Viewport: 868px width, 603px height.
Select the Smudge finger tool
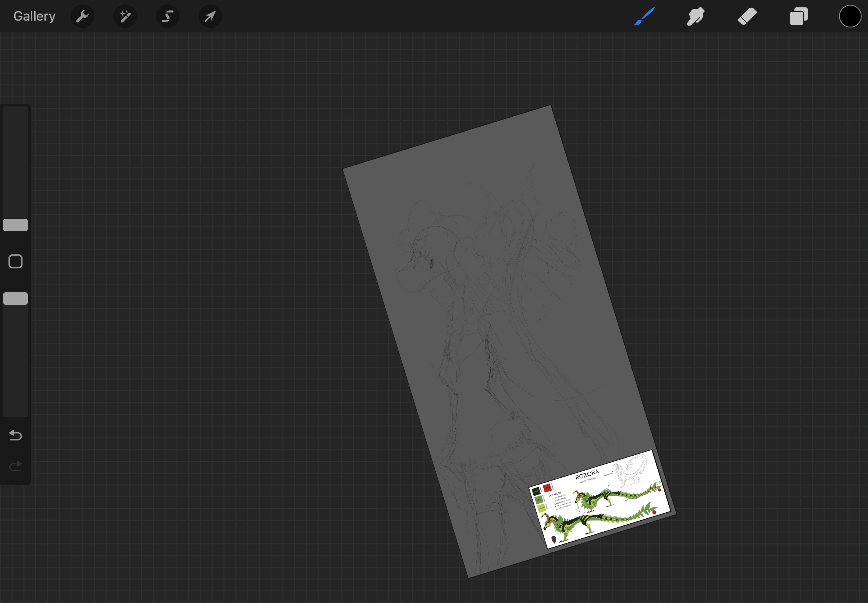pos(695,16)
